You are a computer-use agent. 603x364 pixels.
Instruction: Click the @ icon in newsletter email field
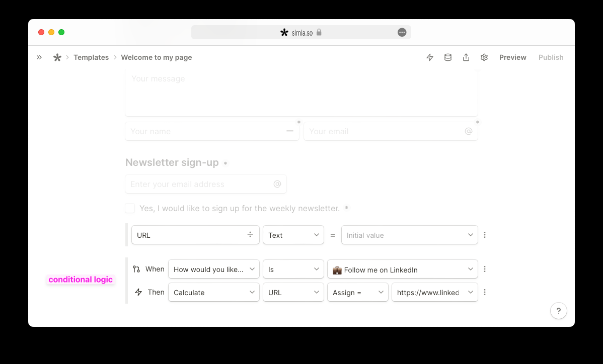click(x=277, y=184)
